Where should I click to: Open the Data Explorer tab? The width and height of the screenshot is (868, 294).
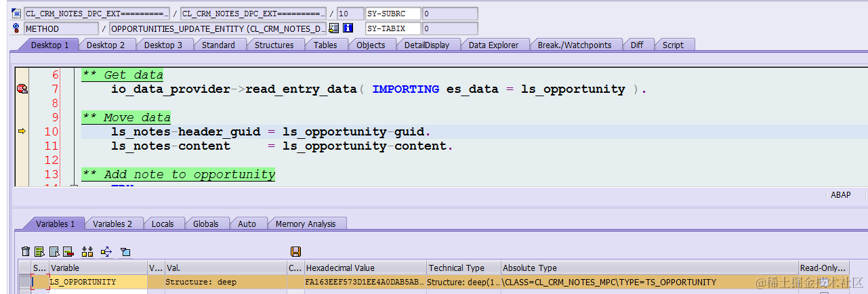pyautogui.click(x=493, y=45)
